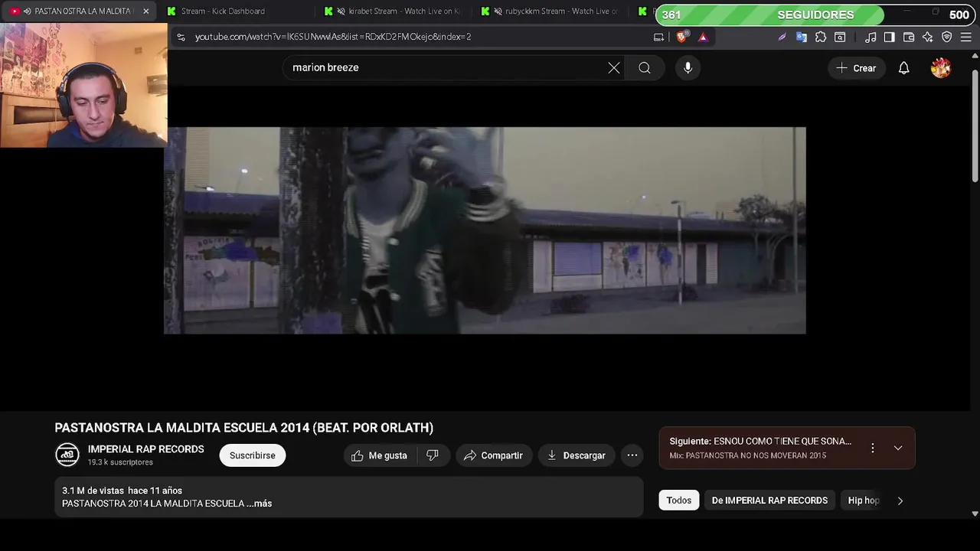Screen dimensions: 980x551
Task: Dislike the video with thumbs-down
Action: [433, 455]
